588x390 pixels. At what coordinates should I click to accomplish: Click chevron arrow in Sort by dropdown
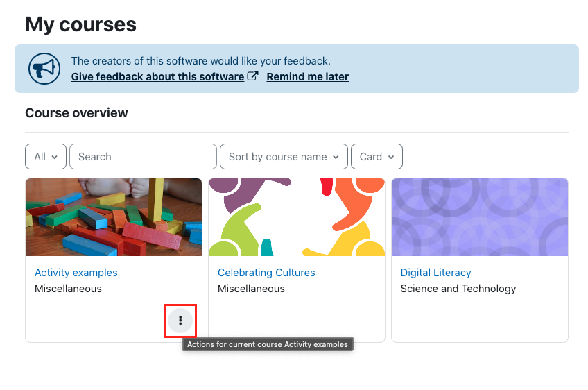[x=336, y=157]
